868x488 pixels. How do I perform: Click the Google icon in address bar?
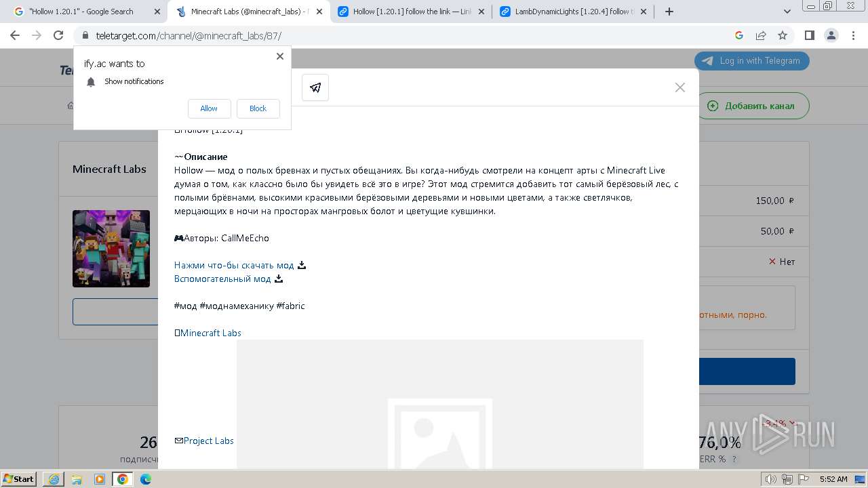pyautogui.click(x=739, y=36)
